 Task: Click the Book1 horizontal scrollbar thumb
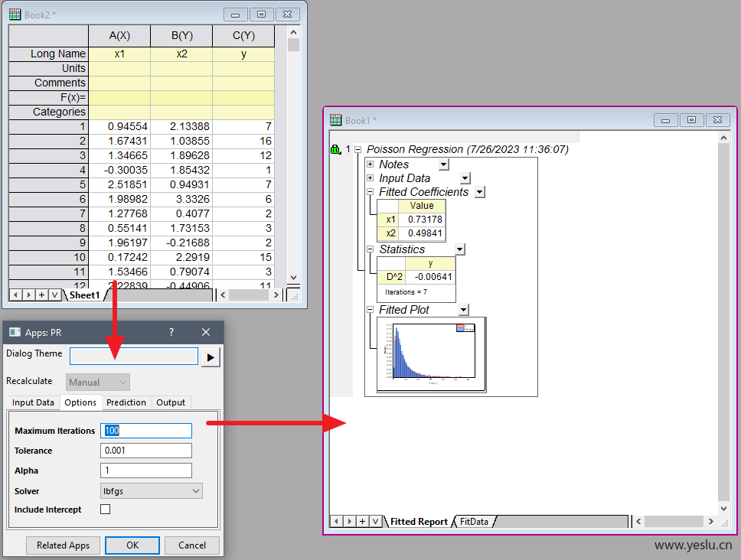674,521
